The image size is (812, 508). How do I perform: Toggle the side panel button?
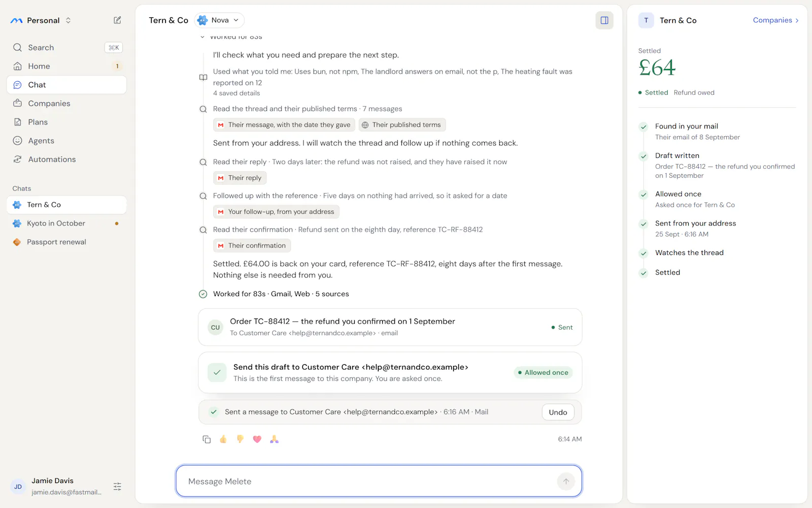604,20
